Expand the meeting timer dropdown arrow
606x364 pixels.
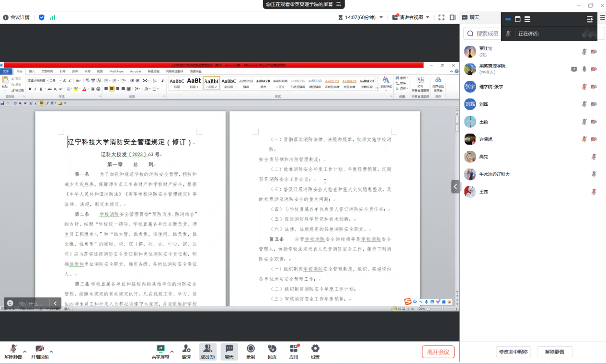click(x=381, y=17)
